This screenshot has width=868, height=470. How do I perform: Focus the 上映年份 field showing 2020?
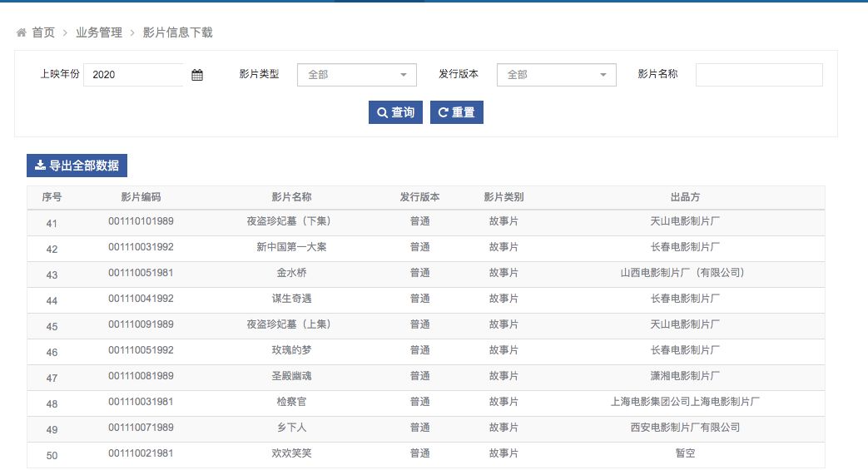point(133,75)
